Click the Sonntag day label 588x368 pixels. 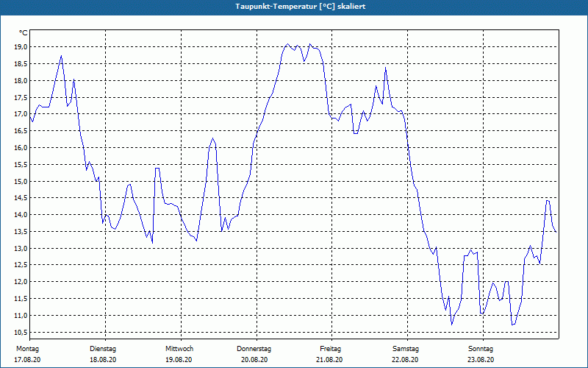click(481, 349)
